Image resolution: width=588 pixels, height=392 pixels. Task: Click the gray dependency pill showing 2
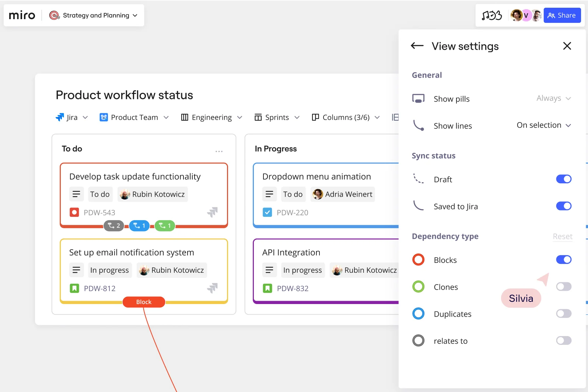(114, 226)
